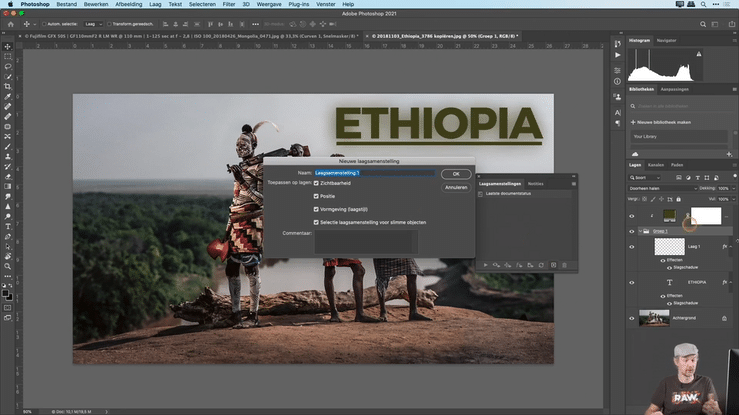Switch to the Kanalen tab
Screen dimensions: 739x415
coord(656,165)
